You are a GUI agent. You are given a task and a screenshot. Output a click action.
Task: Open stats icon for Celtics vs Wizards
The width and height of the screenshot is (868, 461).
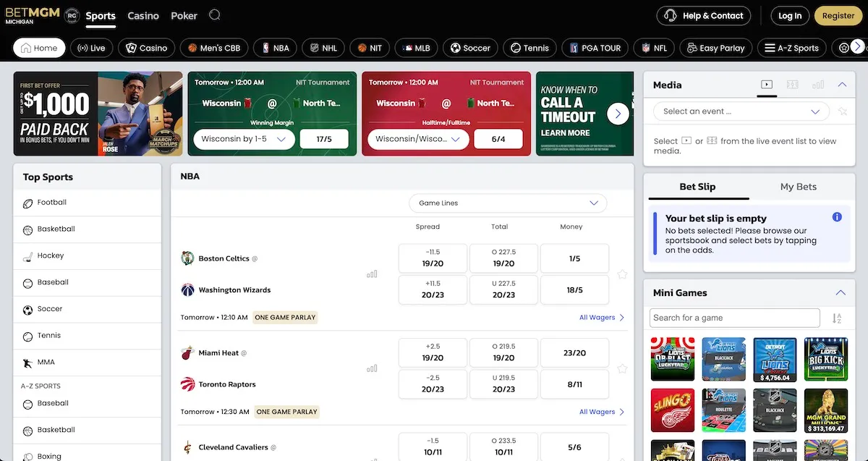[372, 274]
